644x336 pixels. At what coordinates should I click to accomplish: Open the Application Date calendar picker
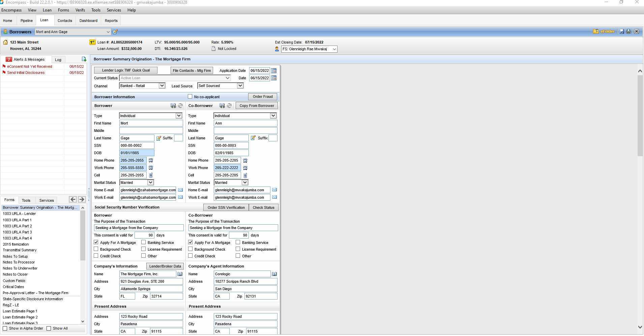[274, 71]
